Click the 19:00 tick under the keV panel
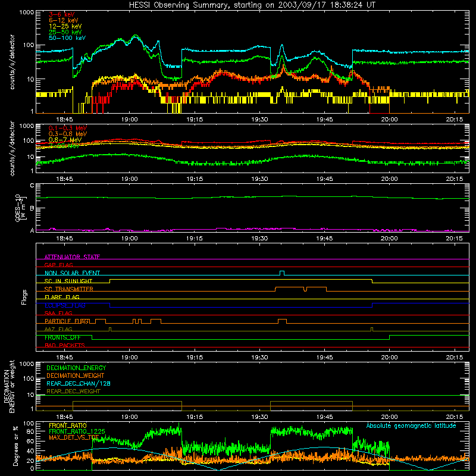Screen dimensions: 476x476 coord(130,120)
